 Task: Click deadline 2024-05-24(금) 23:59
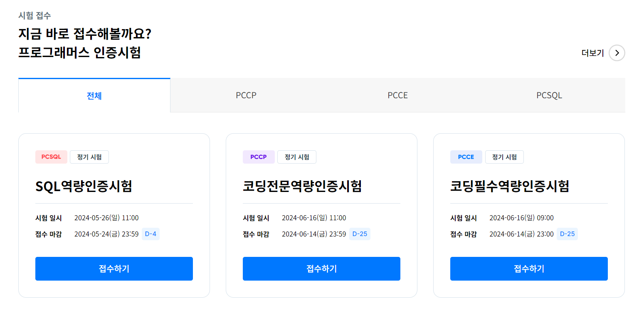pyautogui.click(x=106, y=234)
